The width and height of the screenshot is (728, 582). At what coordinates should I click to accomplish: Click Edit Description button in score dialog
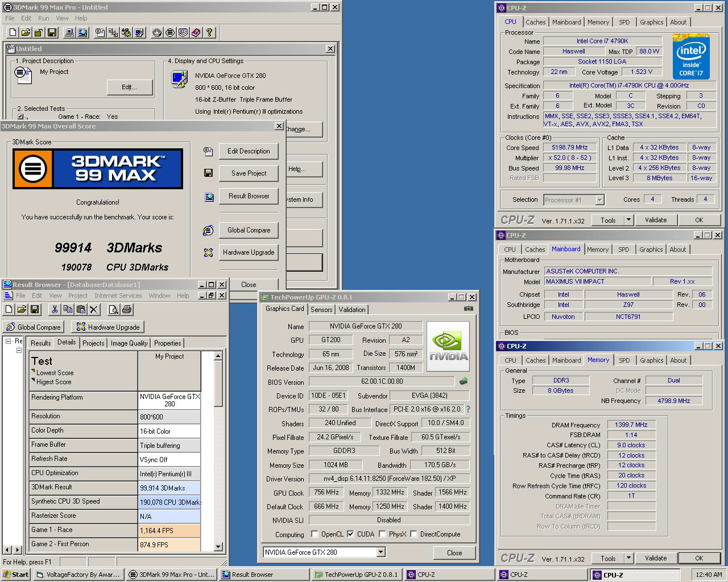coord(249,151)
